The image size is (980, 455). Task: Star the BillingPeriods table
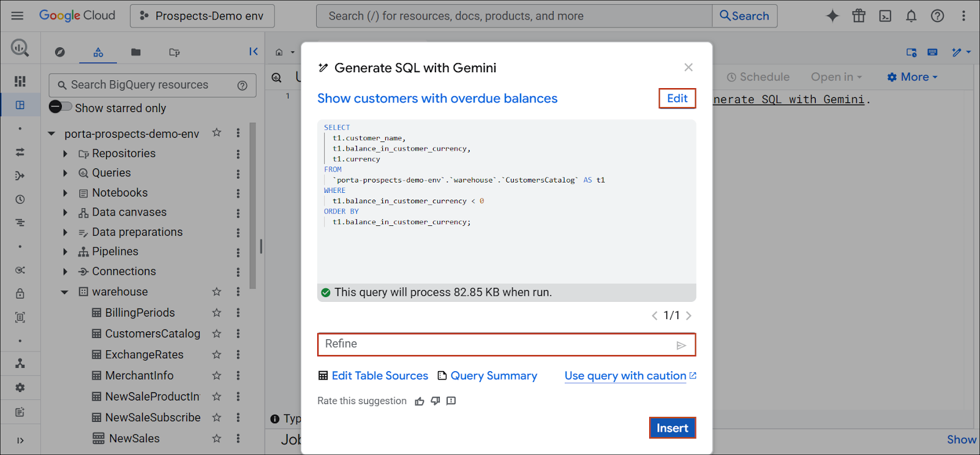click(x=216, y=312)
